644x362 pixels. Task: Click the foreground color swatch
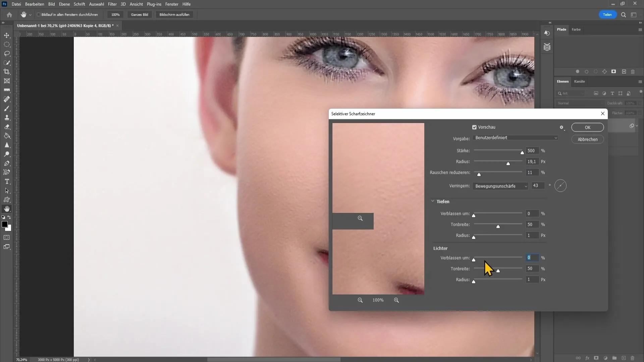coord(4,224)
